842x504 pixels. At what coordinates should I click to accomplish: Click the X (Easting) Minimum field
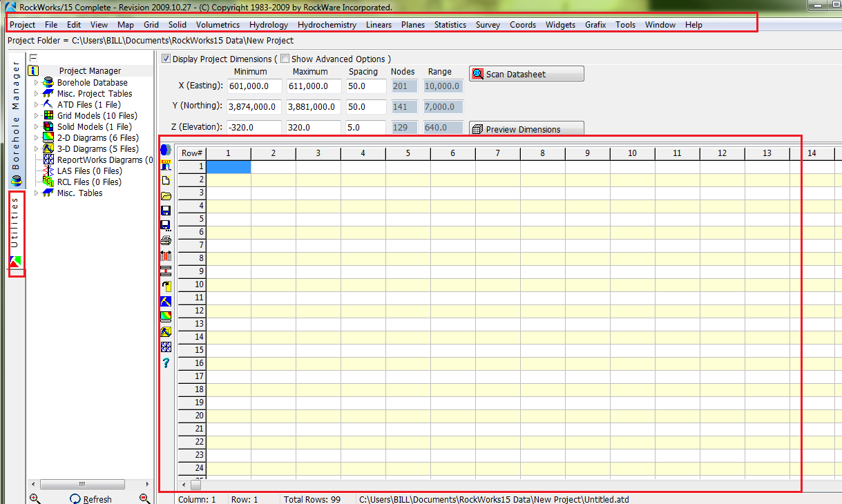tap(254, 86)
